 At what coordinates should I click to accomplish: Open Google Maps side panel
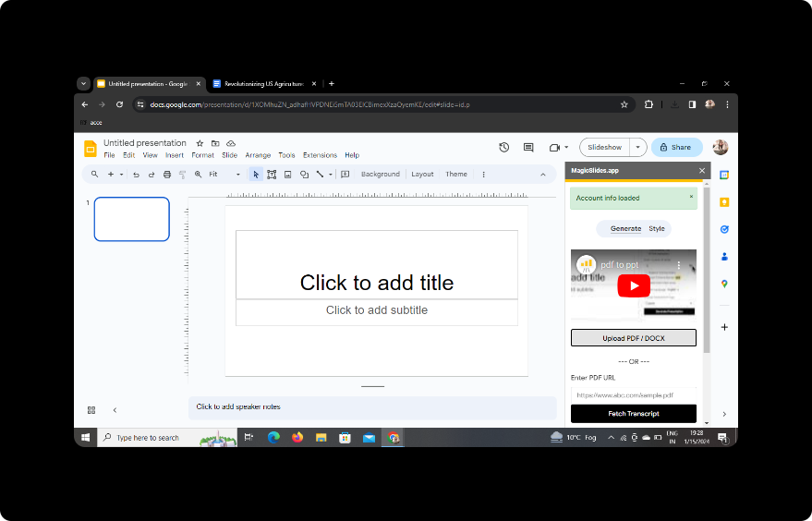click(724, 284)
